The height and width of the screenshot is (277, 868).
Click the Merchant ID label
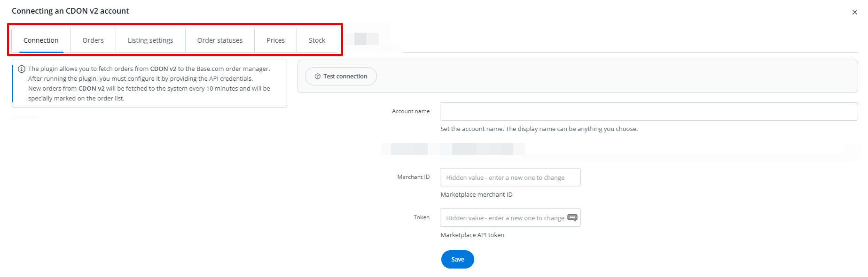[x=414, y=177]
